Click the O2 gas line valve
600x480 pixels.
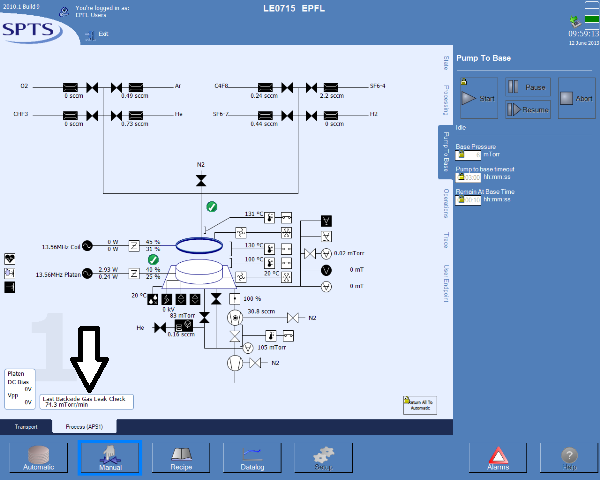point(93,87)
